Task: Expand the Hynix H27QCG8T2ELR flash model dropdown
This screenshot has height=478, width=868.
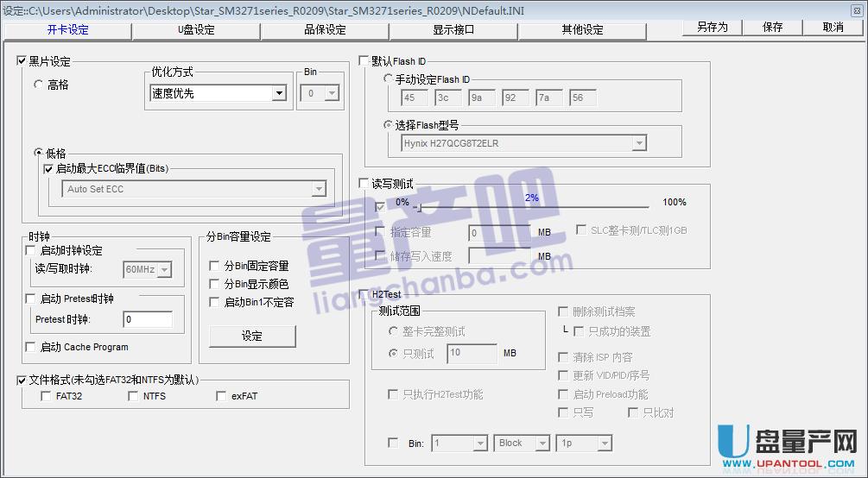Action: click(639, 143)
